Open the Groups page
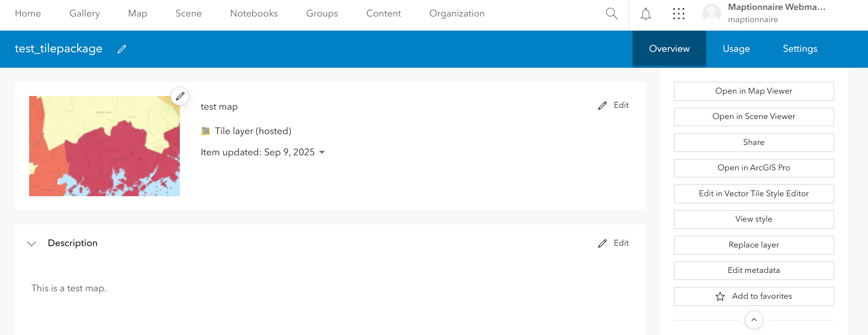This screenshot has height=335, width=868. tap(322, 14)
